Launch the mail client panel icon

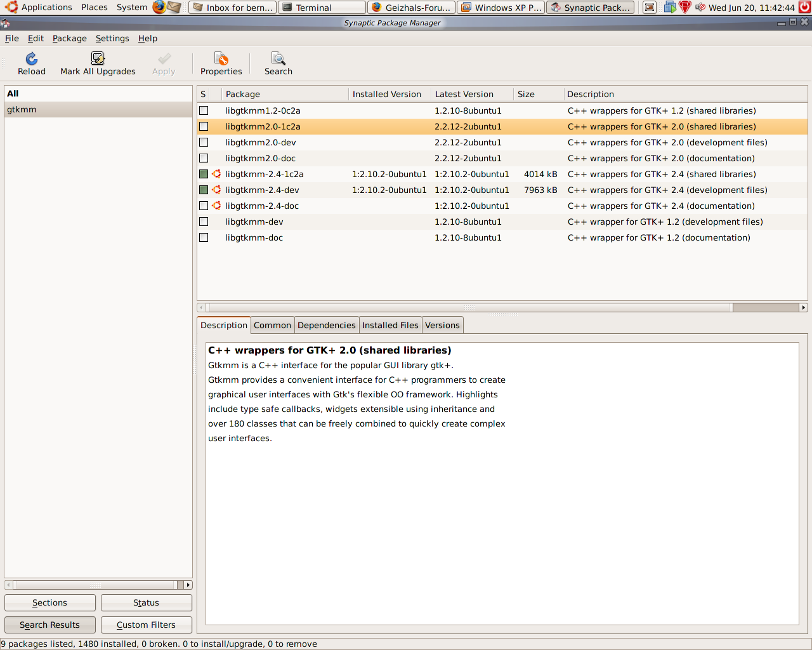tap(174, 7)
